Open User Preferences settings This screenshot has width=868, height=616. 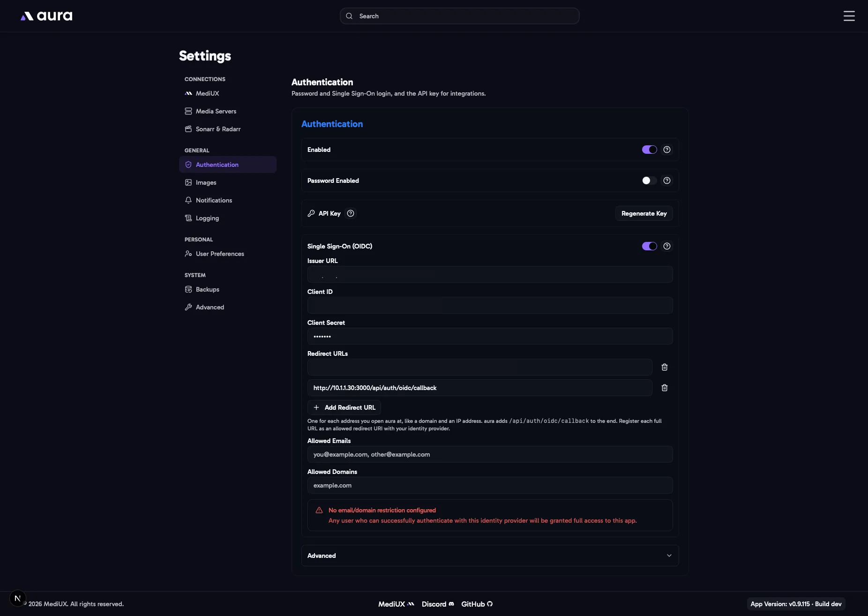point(228,254)
